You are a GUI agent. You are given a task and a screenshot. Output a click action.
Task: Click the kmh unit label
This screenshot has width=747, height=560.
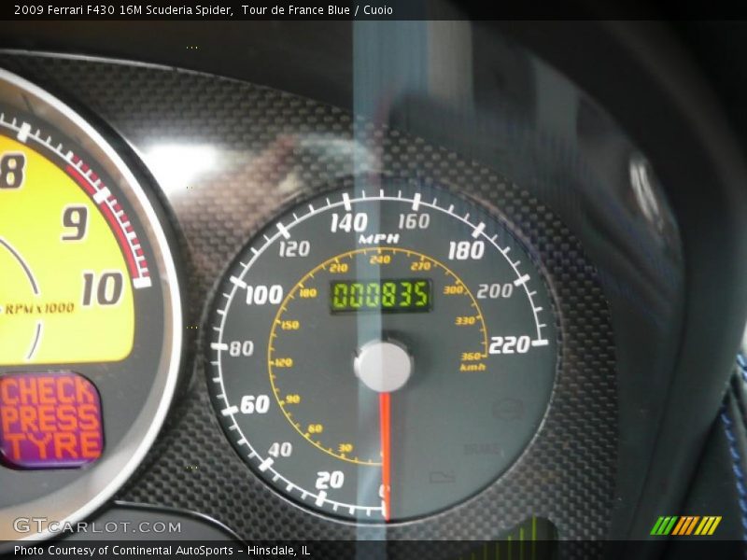(472, 367)
